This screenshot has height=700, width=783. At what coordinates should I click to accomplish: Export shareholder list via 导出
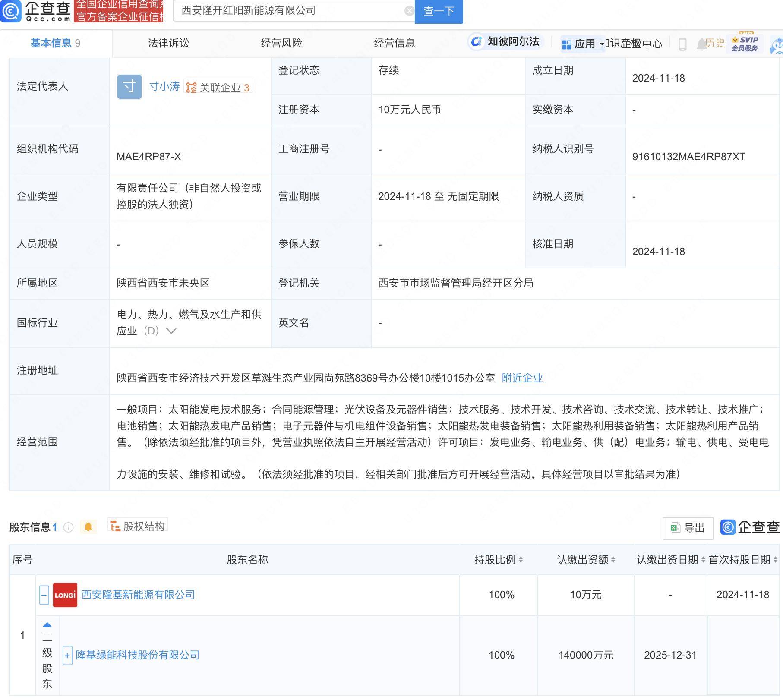(688, 528)
